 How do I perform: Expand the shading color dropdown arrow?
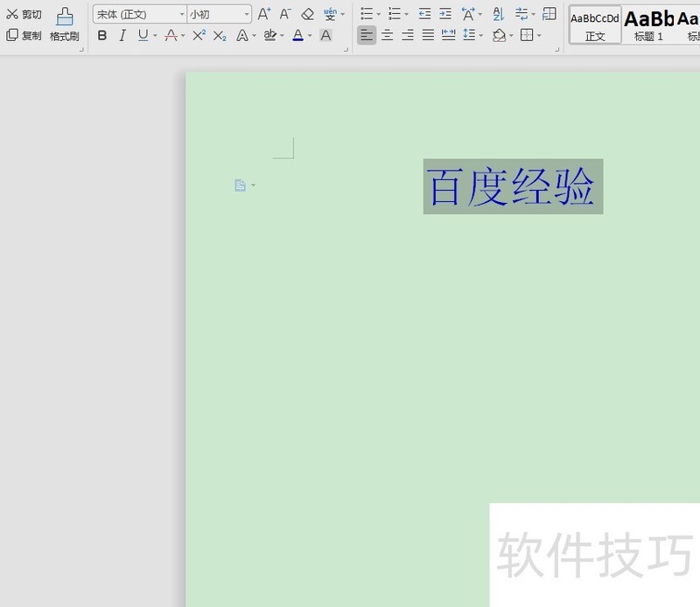511,35
